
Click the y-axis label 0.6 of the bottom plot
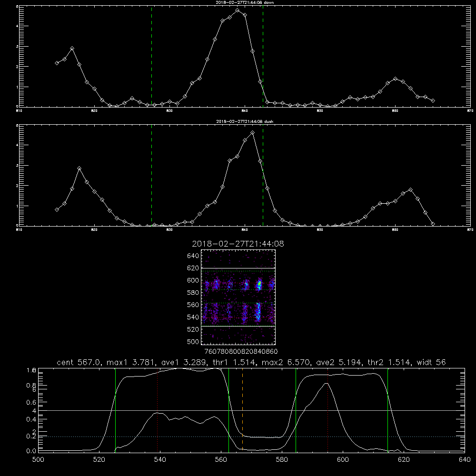point(31,402)
